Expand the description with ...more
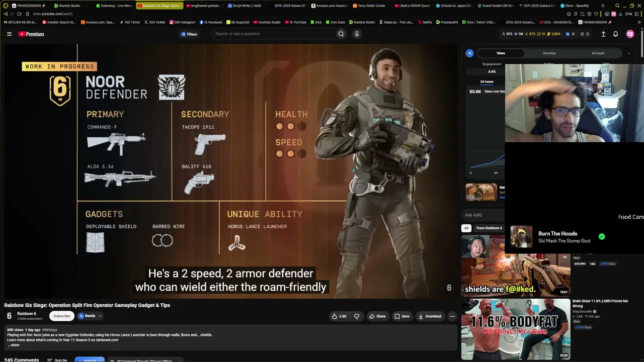644x362 pixels. (14, 345)
